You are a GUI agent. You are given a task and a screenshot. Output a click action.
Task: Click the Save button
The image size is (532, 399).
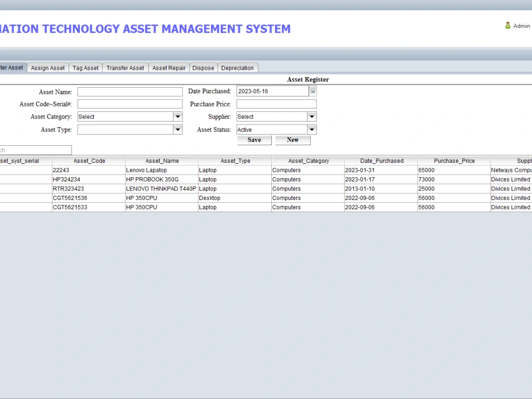(x=254, y=140)
